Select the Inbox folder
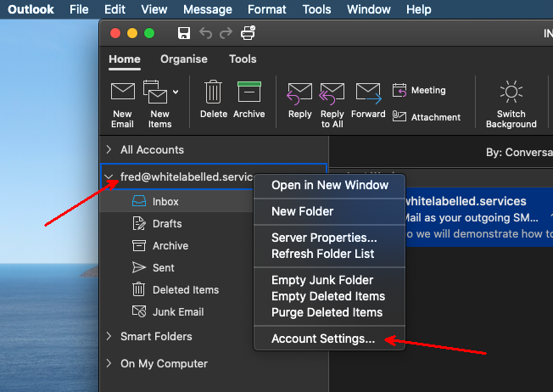The height and width of the screenshot is (392, 553). click(x=177, y=201)
